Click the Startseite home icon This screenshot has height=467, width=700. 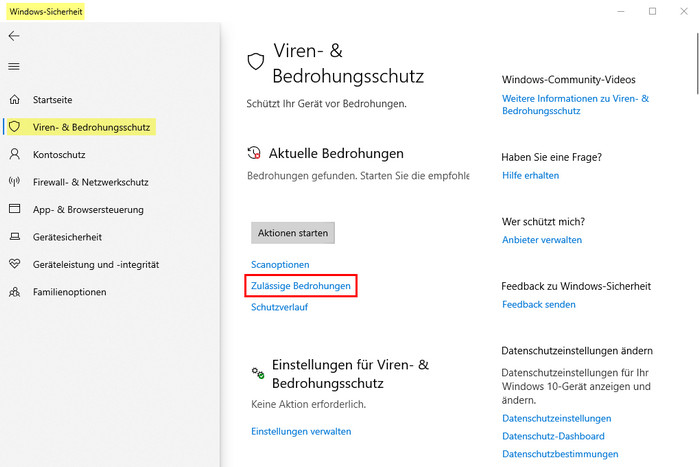(x=15, y=99)
